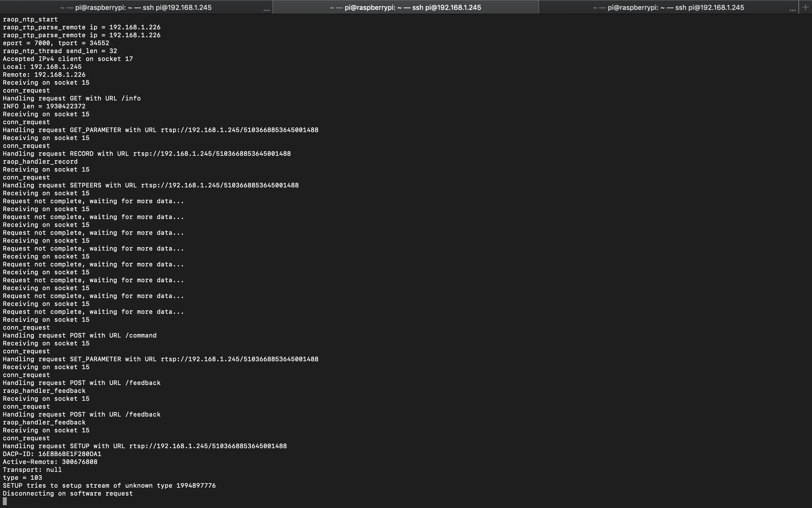Click 'Handling request POST with URL /command'

[x=80, y=335]
